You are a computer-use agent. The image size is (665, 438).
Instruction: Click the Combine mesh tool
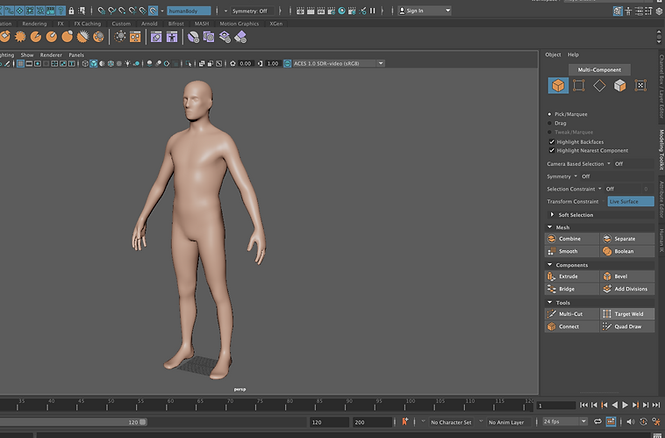coord(572,239)
